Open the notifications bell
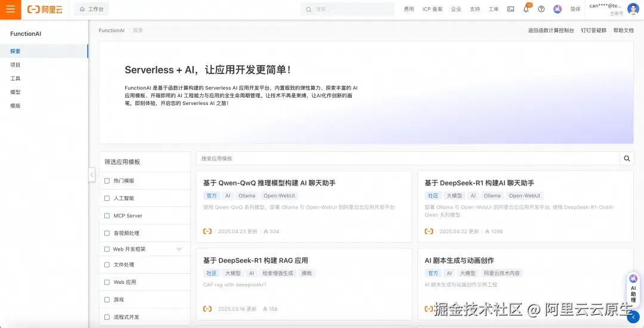The width and height of the screenshot is (644, 328). 526,9
